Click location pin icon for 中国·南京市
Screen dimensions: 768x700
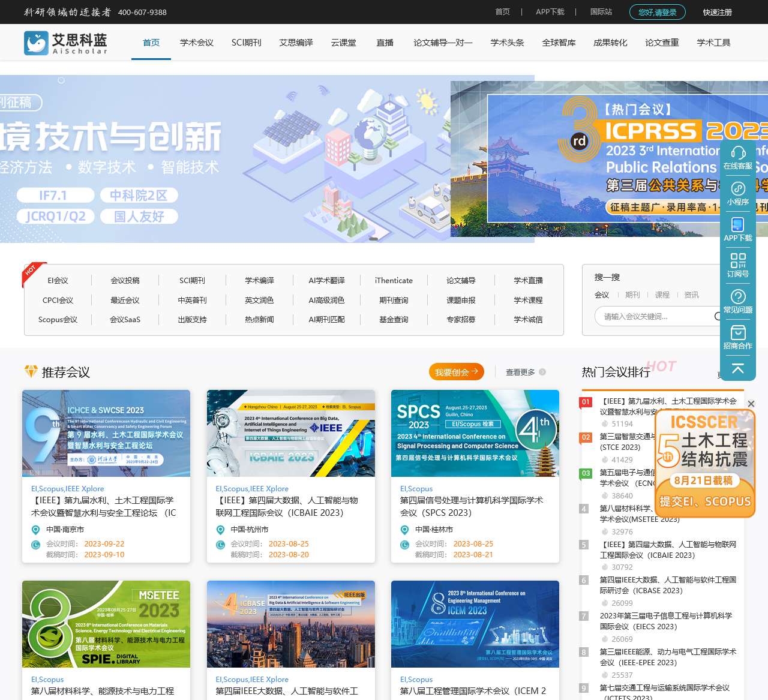(x=35, y=530)
